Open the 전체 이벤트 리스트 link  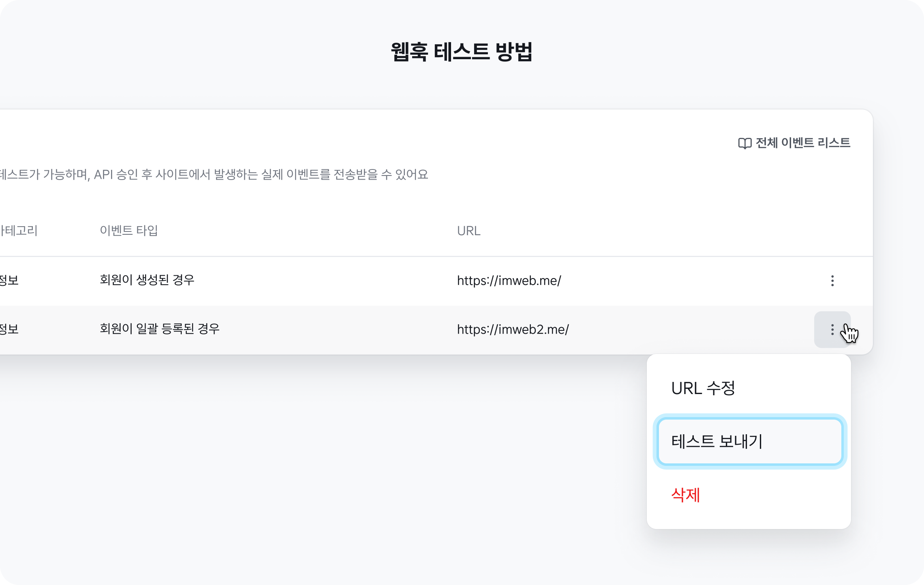point(794,143)
